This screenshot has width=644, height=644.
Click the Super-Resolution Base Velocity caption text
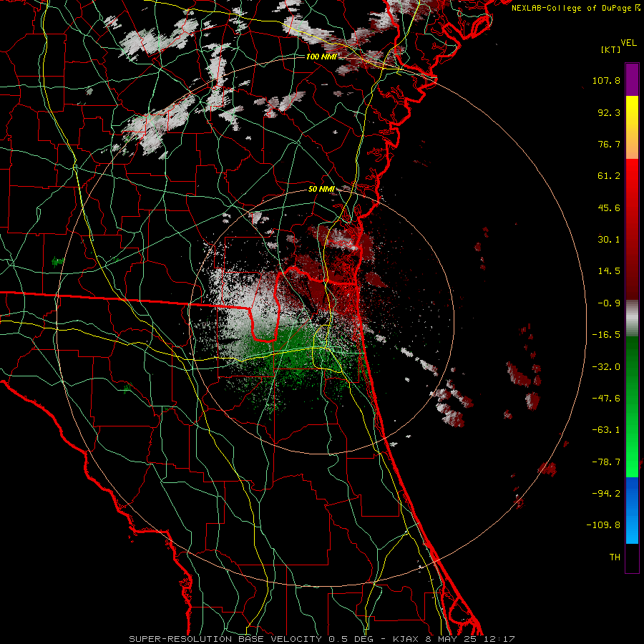(x=321, y=639)
